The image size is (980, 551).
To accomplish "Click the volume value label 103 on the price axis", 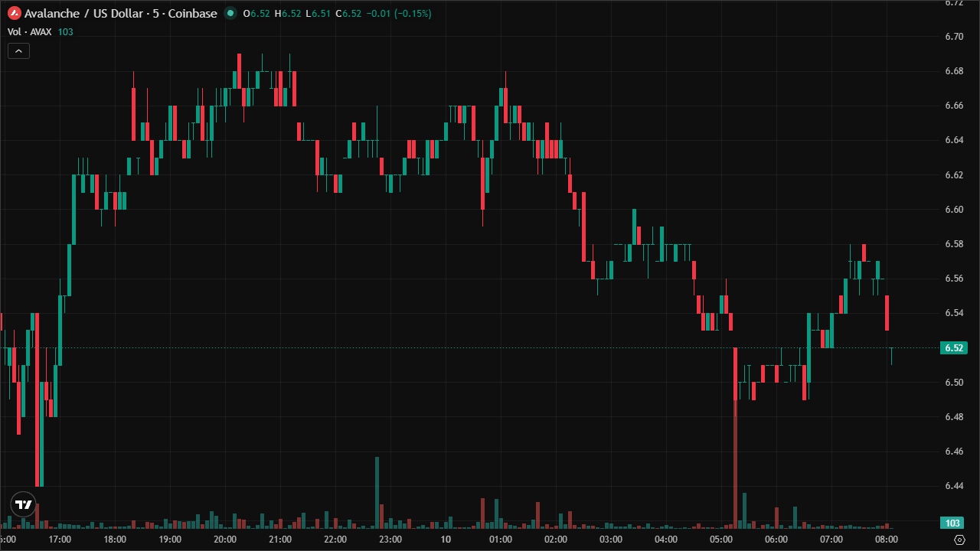I will 953,523.
